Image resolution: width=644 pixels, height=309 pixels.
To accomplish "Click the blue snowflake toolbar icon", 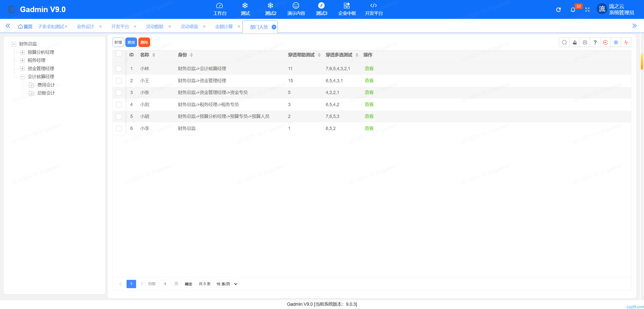I will (x=616, y=42).
